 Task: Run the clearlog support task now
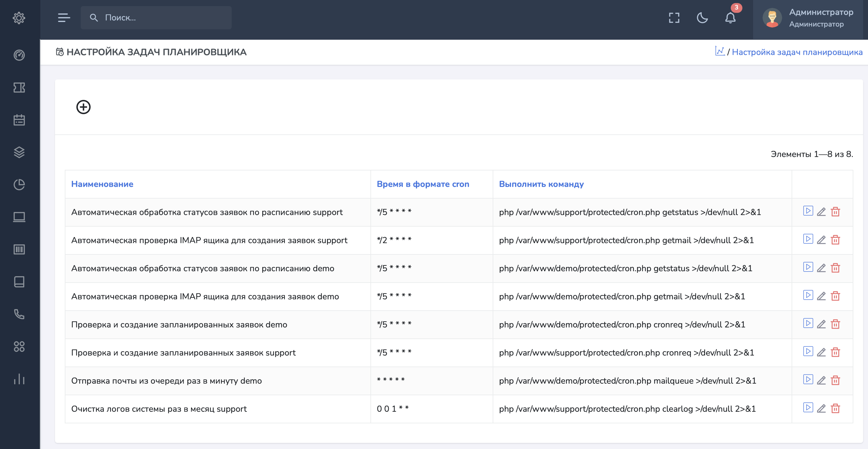808,407
